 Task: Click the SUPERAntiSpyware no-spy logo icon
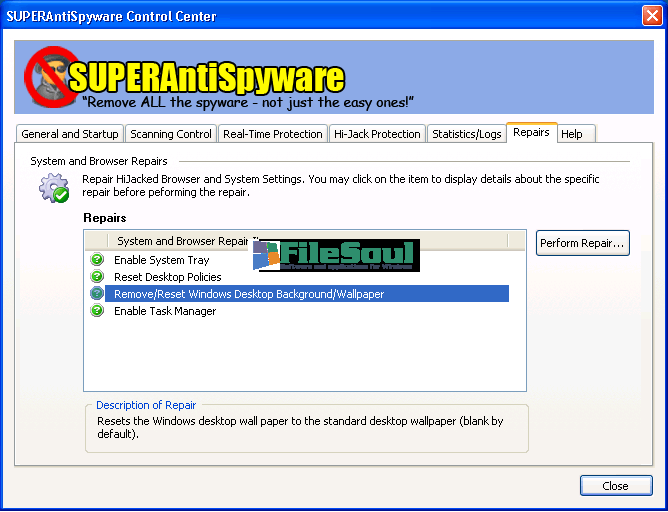[x=51, y=77]
